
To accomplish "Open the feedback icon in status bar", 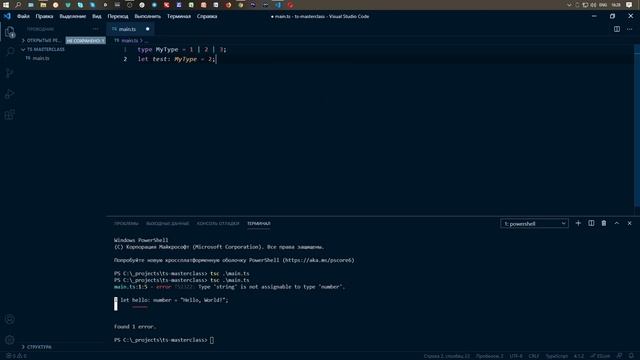I will (x=620, y=356).
